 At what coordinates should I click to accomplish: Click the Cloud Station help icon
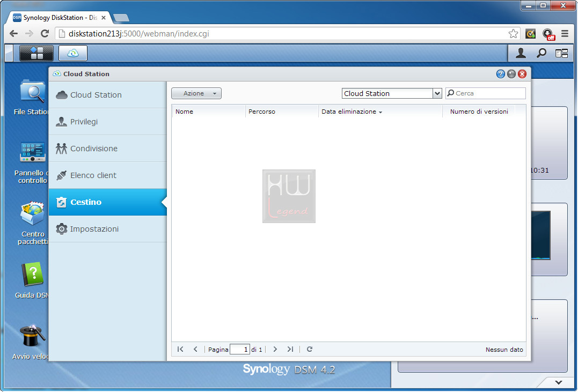[x=500, y=74]
